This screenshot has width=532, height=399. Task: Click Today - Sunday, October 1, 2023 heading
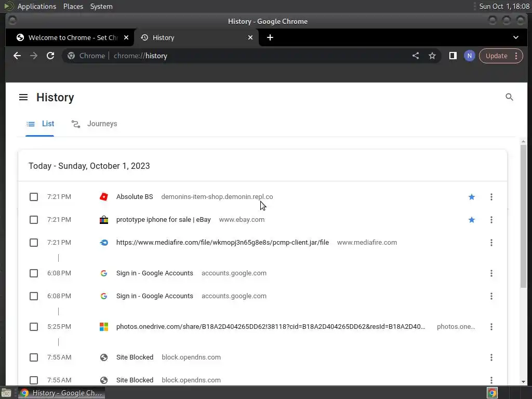(89, 166)
